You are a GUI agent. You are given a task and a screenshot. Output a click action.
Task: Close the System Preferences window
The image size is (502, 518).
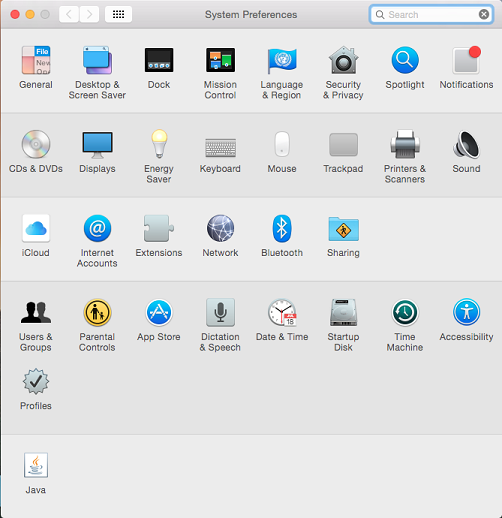tap(15, 14)
